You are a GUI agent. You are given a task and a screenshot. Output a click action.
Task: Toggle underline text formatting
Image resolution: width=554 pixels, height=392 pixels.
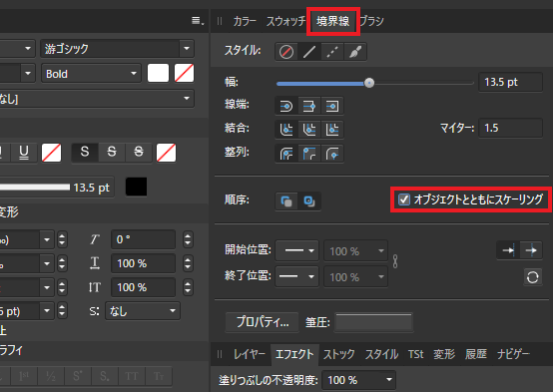24,153
